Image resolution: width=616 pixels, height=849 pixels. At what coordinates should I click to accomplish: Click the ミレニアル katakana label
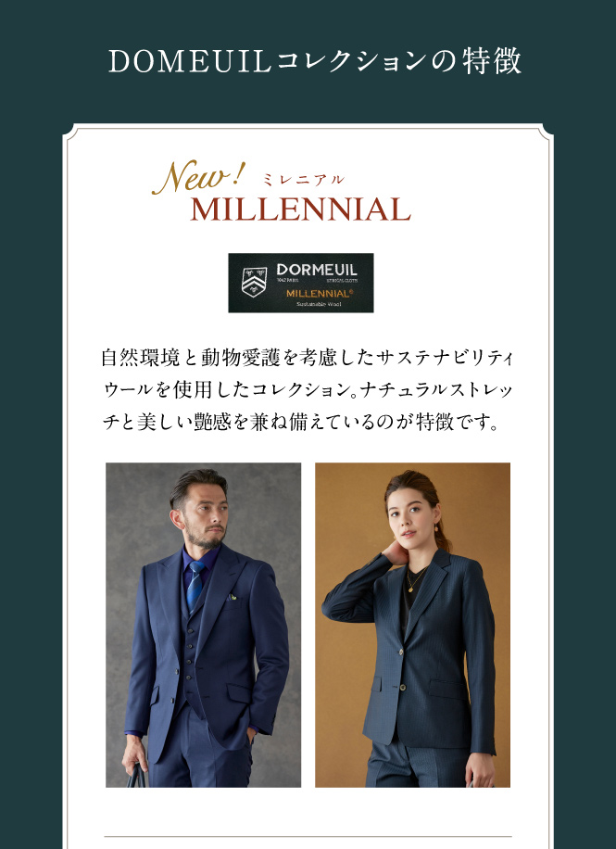tap(303, 180)
